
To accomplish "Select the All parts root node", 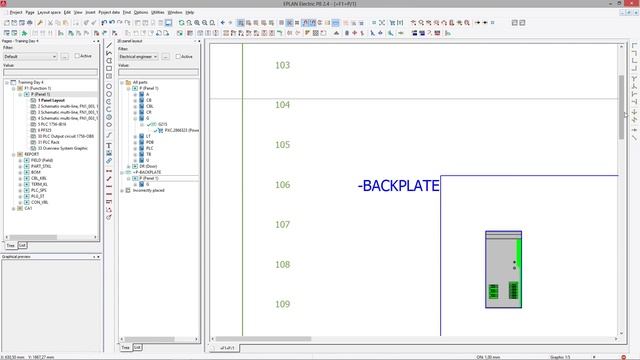I will 140,82.
